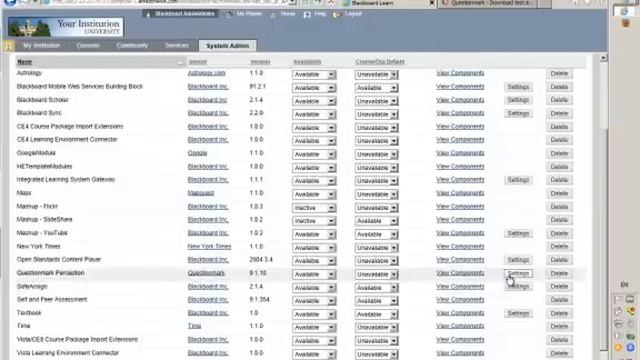Screen dimensions: 640x360
Task: Open Course/Org Default dropdown for Mashup - SlideShare
Action: (376, 221)
